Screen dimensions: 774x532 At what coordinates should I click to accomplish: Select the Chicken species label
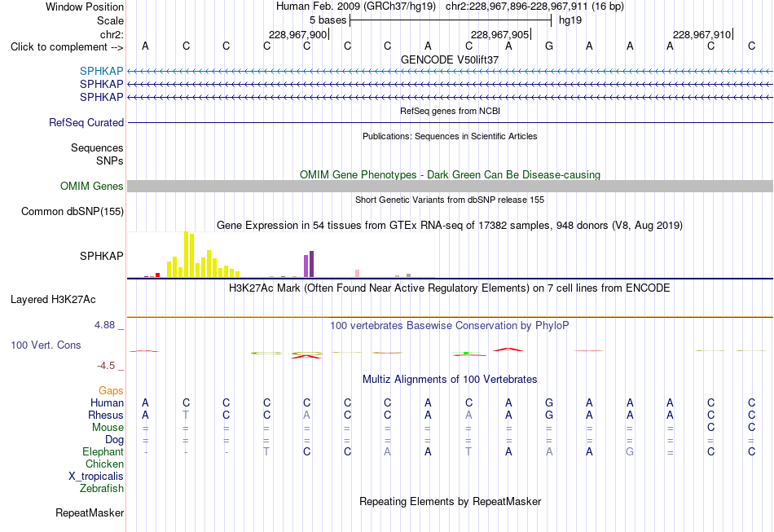point(104,464)
